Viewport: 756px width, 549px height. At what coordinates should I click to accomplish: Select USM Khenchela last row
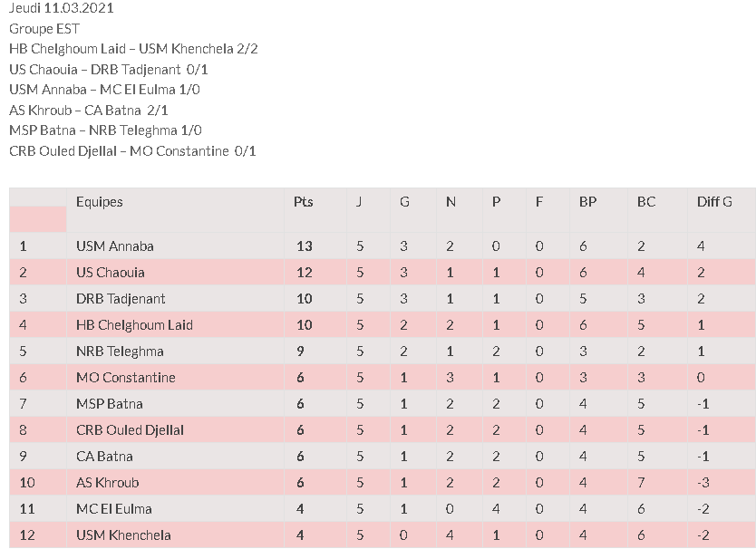[x=383, y=535]
